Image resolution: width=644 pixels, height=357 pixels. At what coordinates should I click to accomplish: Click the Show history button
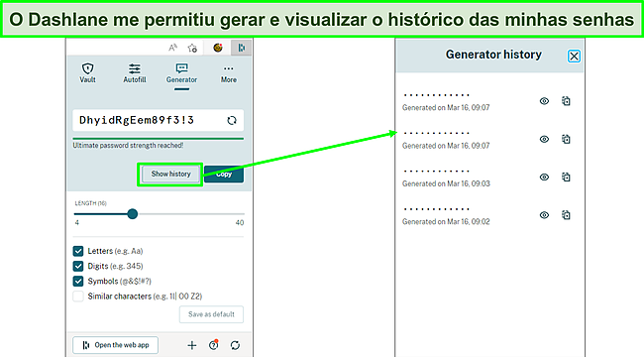coord(170,174)
